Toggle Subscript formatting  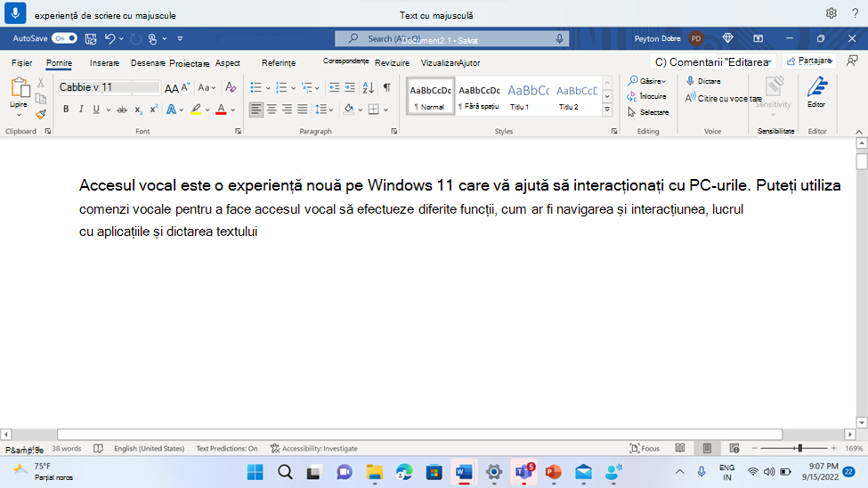tap(138, 110)
